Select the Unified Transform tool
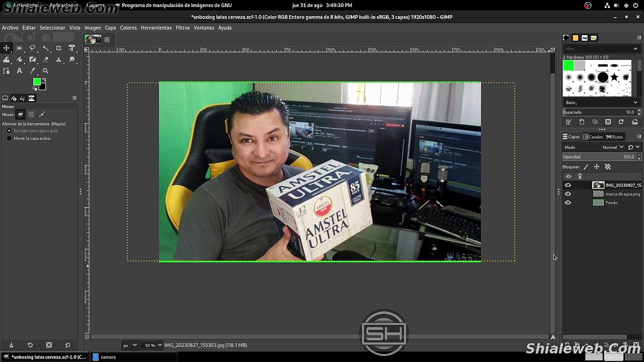This screenshot has width=644, height=362. pyautogui.click(x=72, y=48)
